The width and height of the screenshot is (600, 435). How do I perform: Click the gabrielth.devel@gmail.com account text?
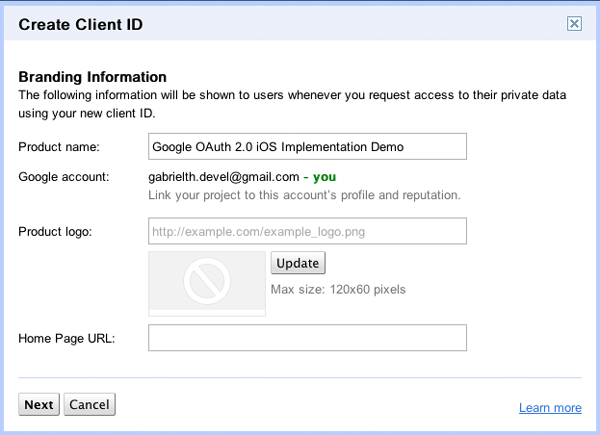(223, 177)
